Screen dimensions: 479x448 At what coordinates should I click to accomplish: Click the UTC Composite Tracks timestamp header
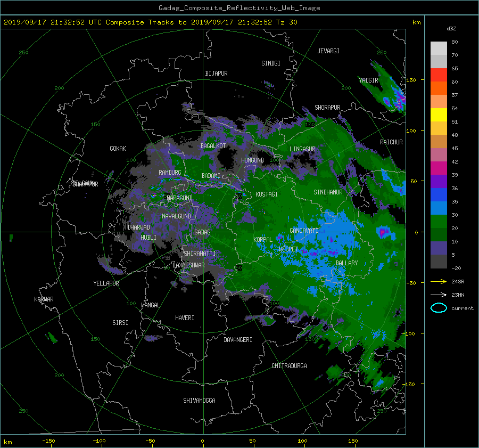pyautogui.click(x=150, y=22)
